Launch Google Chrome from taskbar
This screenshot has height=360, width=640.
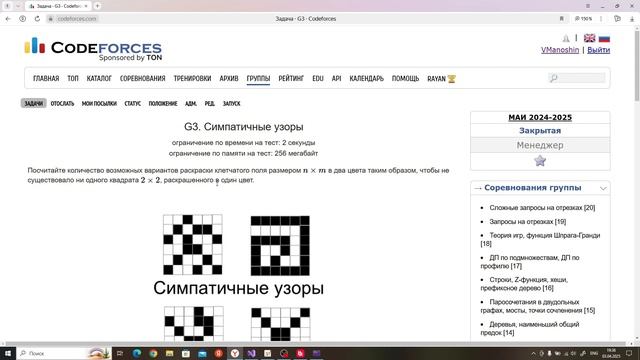153,353
